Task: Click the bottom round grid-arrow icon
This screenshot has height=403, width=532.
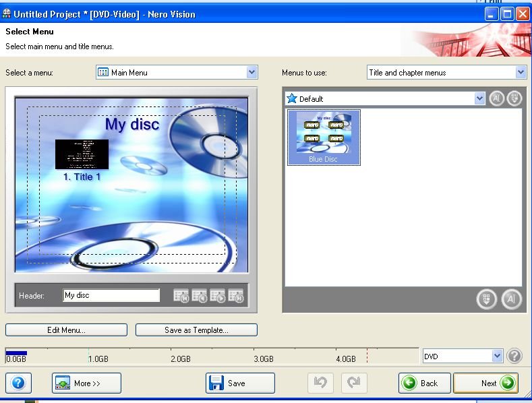Action: [487, 299]
